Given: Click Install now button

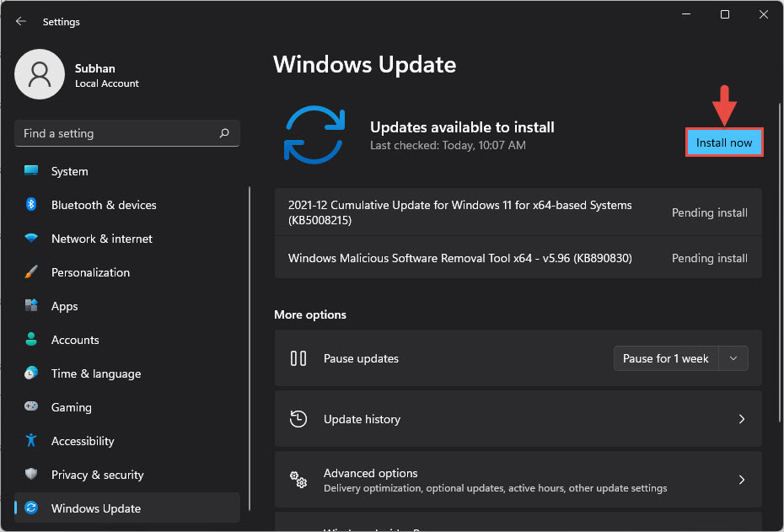Looking at the screenshot, I should point(724,142).
